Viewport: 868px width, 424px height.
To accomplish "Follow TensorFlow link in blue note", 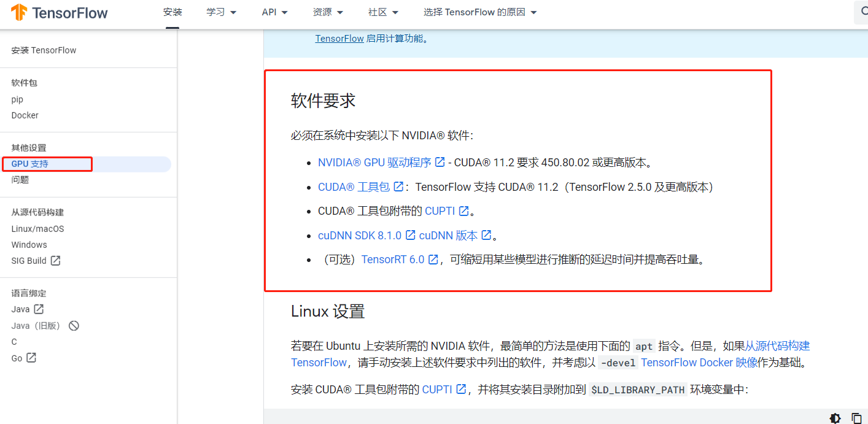I will [339, 38].
